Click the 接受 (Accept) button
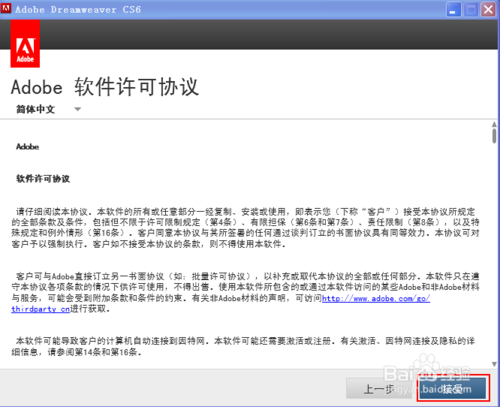 453,388
